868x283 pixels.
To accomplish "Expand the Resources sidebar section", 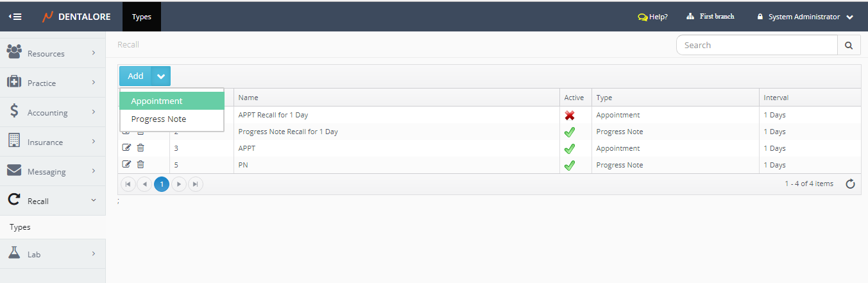I will point(53,53).
